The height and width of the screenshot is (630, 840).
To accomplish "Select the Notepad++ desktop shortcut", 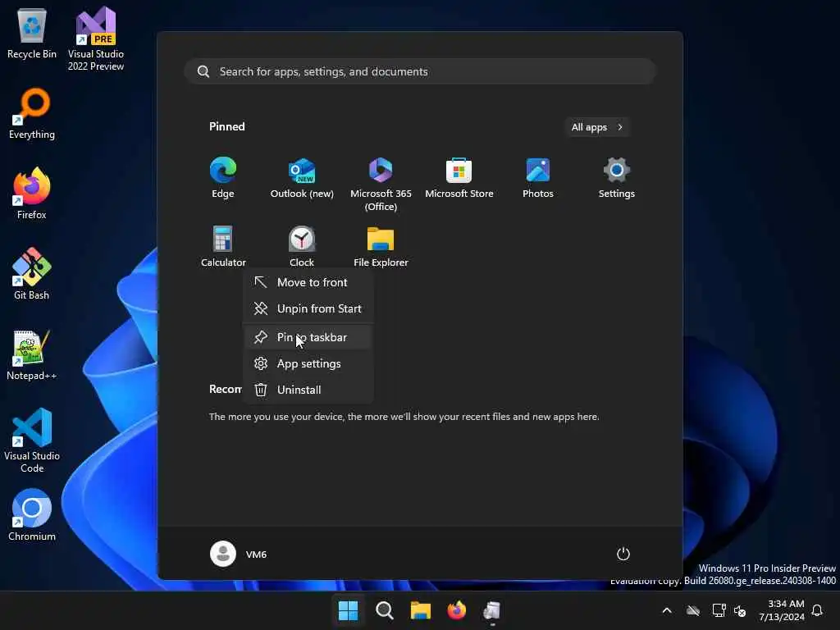I will coord(32,354).
